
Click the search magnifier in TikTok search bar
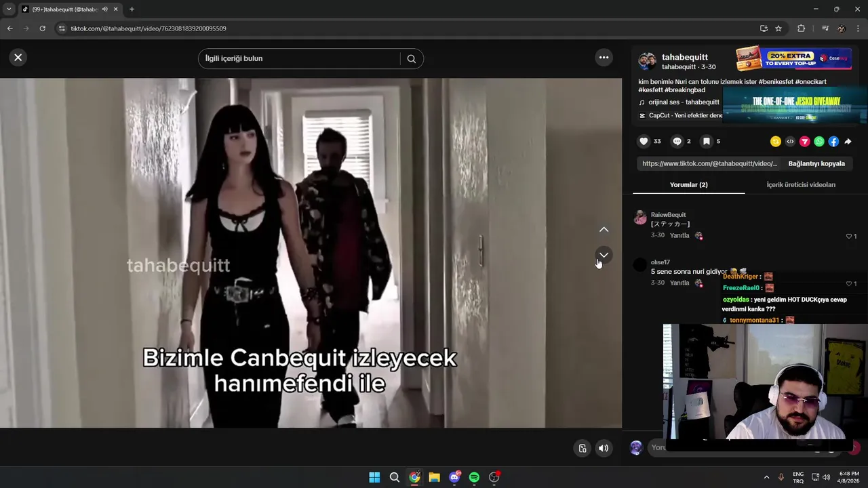tap(412, 58)
